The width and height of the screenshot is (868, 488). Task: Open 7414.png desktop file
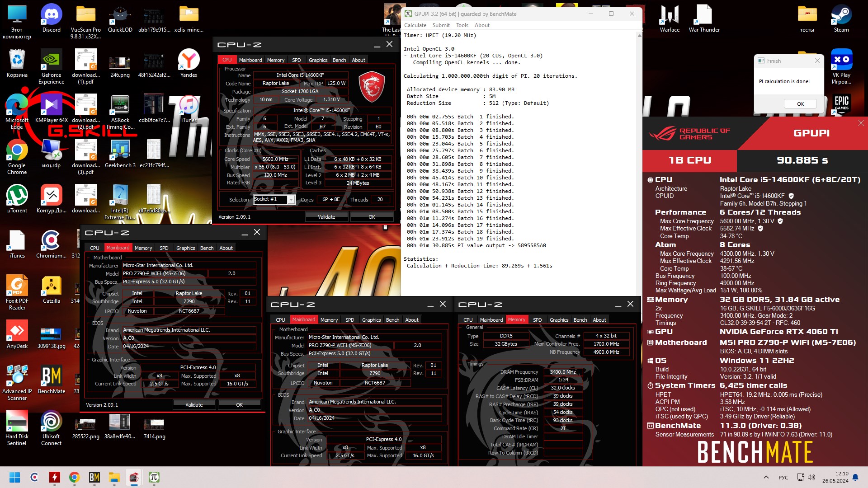pyautogui.click(x=154, y=428)
